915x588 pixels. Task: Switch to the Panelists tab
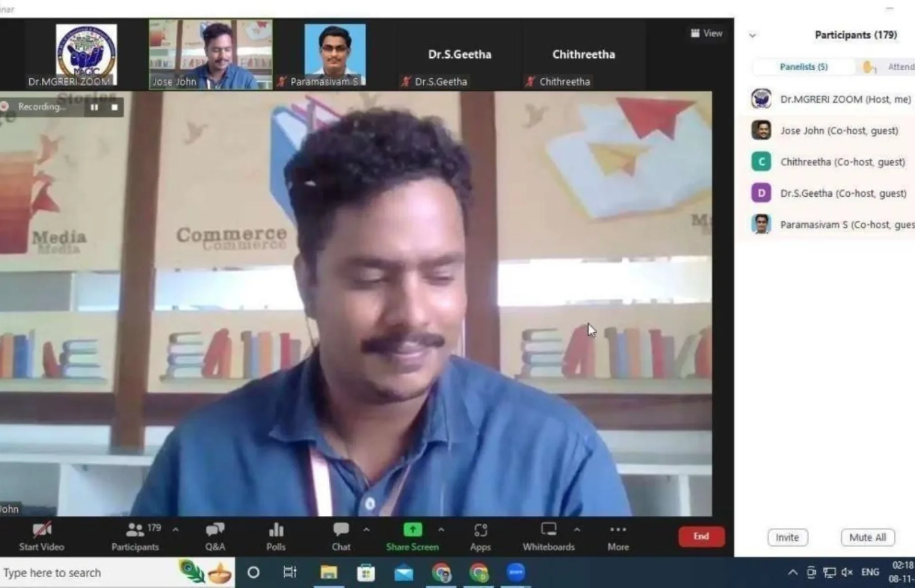coord(803,67)
